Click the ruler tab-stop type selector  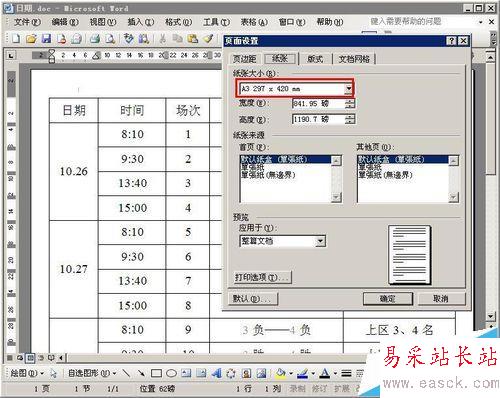click(11, 55)
